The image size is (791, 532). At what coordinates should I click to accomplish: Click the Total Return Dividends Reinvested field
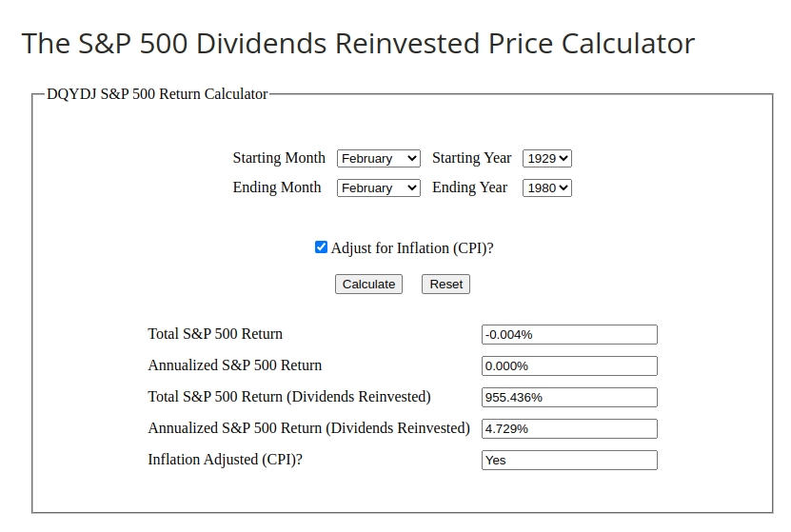coord(569,398)
